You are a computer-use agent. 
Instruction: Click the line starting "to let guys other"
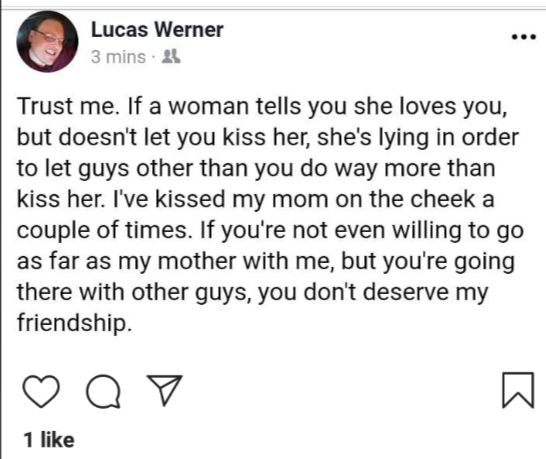[256, 169]
